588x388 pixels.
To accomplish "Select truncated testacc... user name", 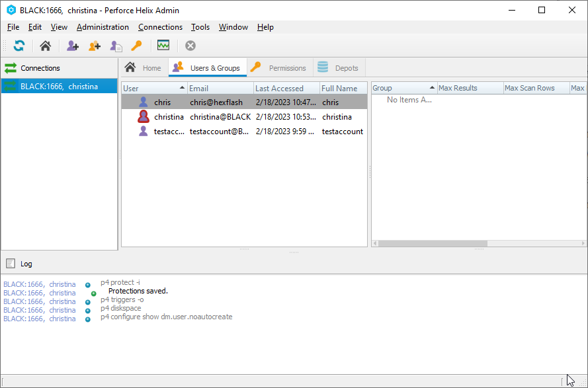I will pos(169,132).
